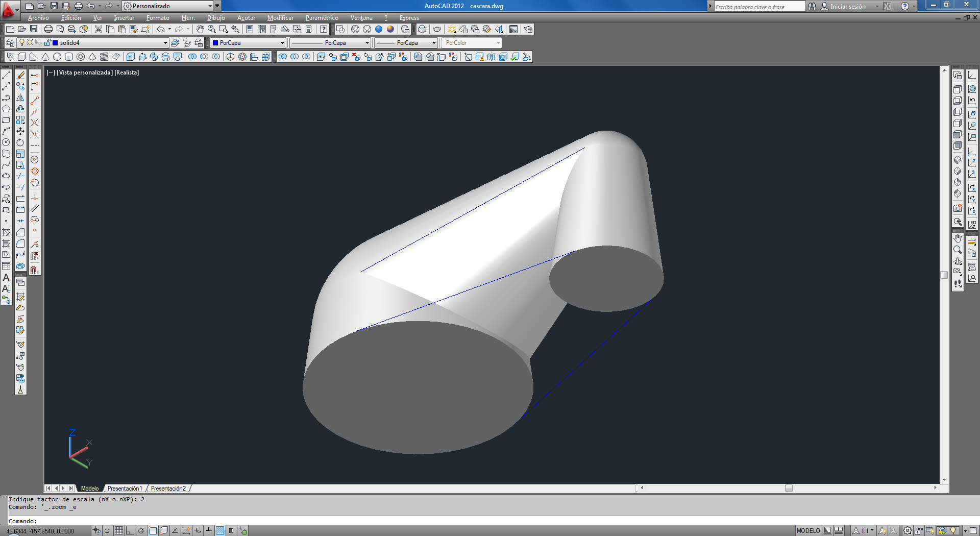Toggle Polar tracking in status bar
The height and width of the screenshot is (536, 980).
point(141,530)
